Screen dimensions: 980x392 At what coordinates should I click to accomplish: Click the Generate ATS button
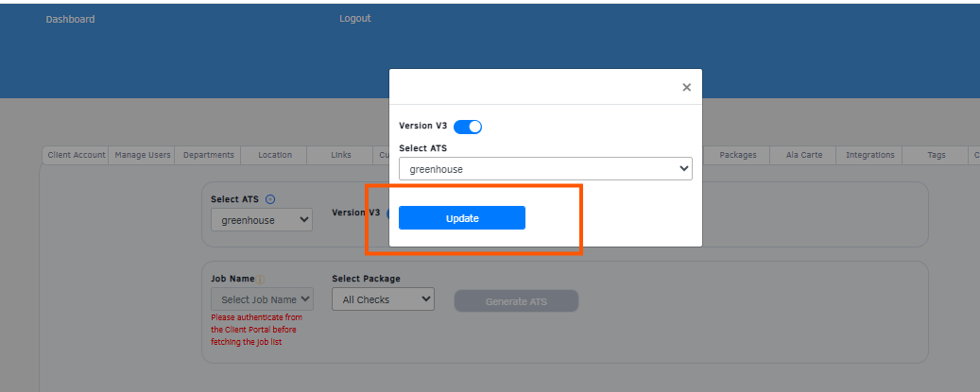pos(516,301)
